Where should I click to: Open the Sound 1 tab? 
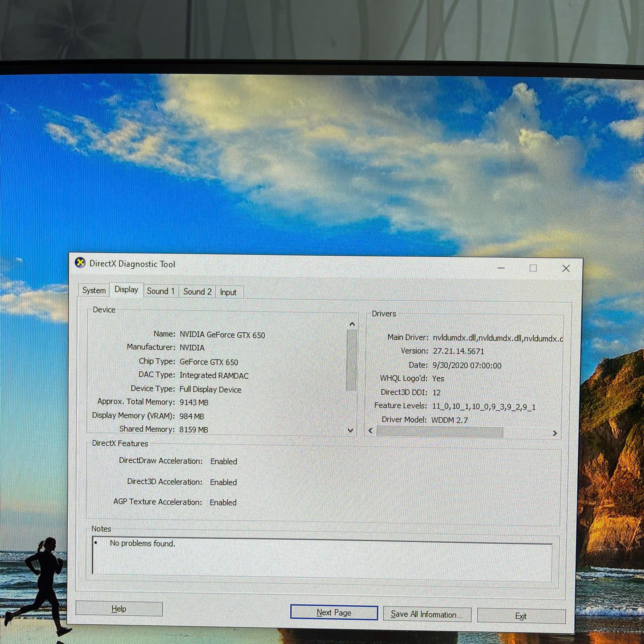pos(161,291)
